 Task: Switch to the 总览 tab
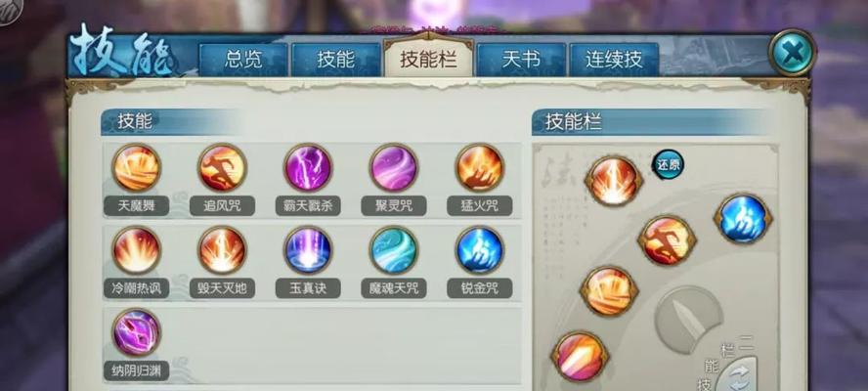pos(243,60)
